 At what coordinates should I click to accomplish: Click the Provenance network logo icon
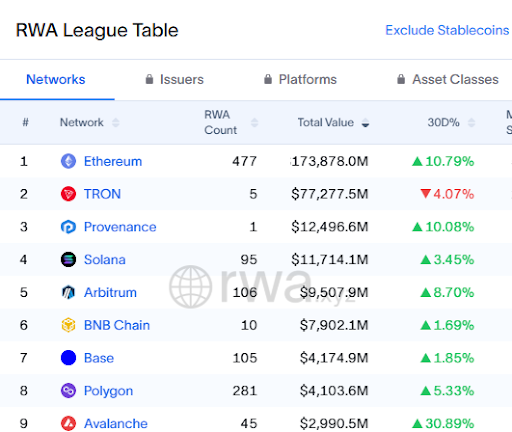(x=68, y=227)
